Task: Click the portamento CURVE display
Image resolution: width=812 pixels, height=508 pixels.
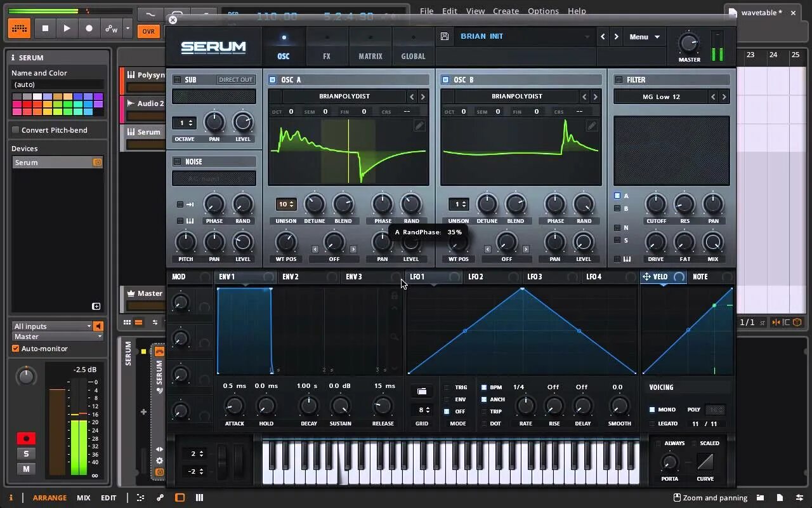Action: tap(705, 462)
